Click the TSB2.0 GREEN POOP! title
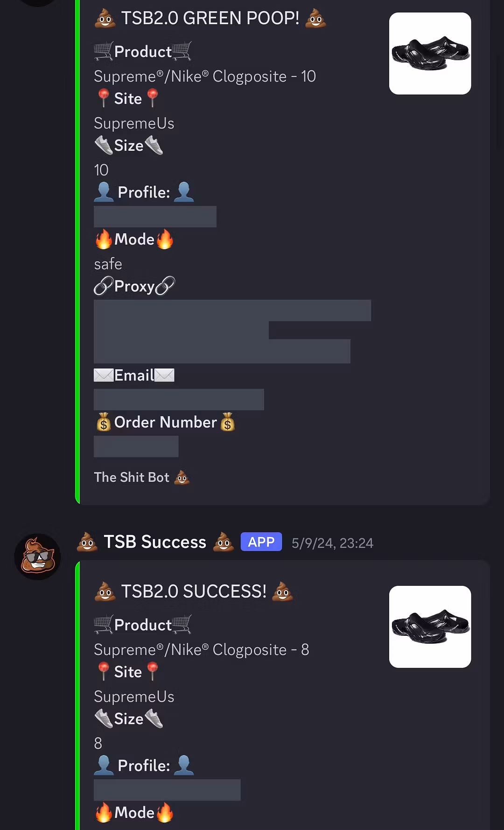Image resolution: width=504 pixels, height=830 pixels. click(x=210, y=18)
